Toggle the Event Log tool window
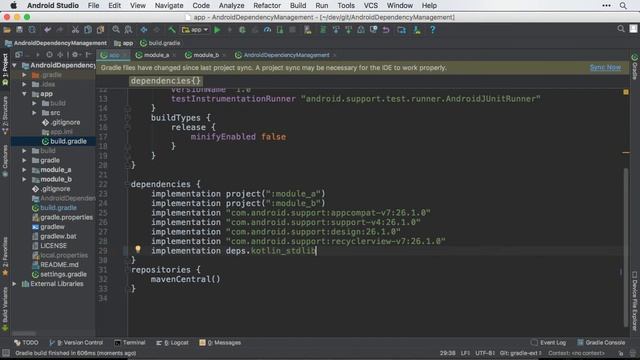The image size is (640, 360). [x=549, y=342]
